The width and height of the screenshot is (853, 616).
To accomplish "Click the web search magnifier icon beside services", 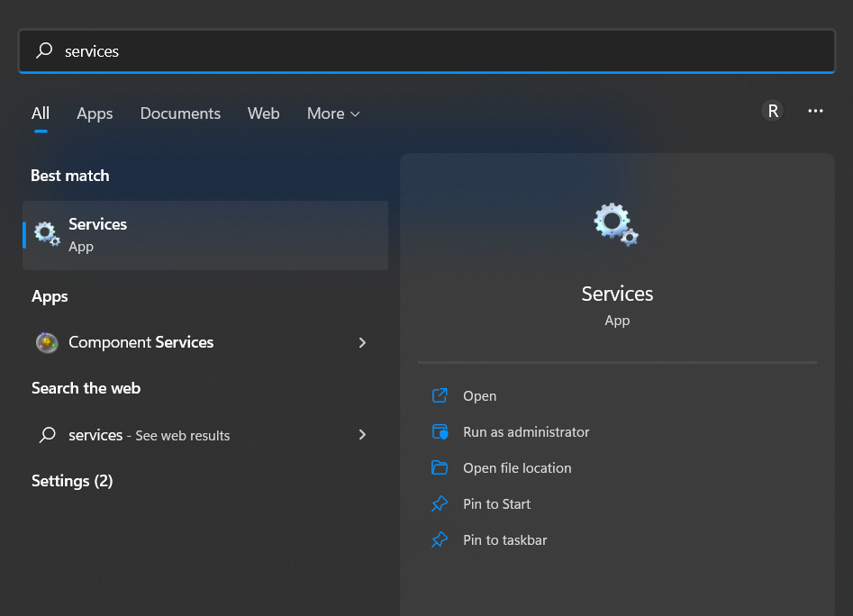I will click(x=48, y=435).
